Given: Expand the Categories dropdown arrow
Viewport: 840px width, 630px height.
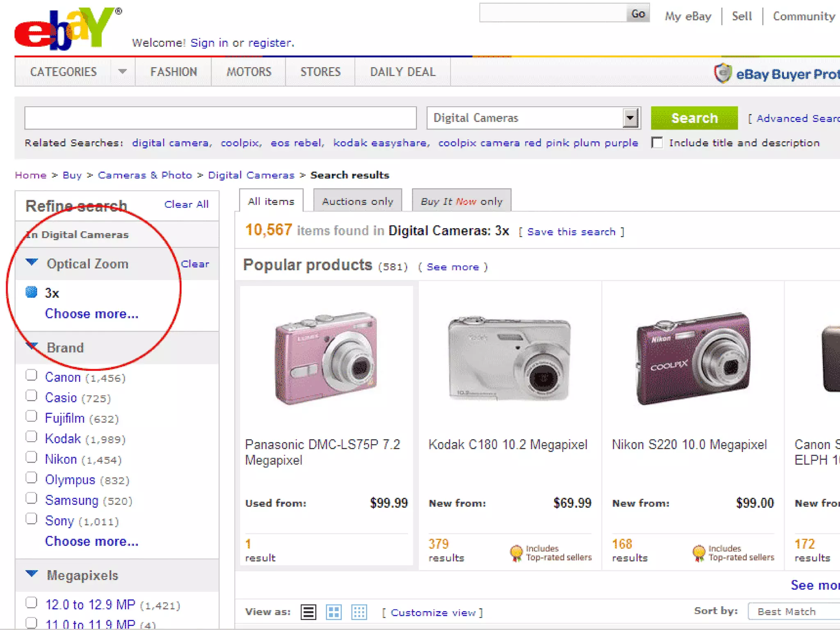Looking at the screenshot, I should pyautogui.click(x=122, y=72).
